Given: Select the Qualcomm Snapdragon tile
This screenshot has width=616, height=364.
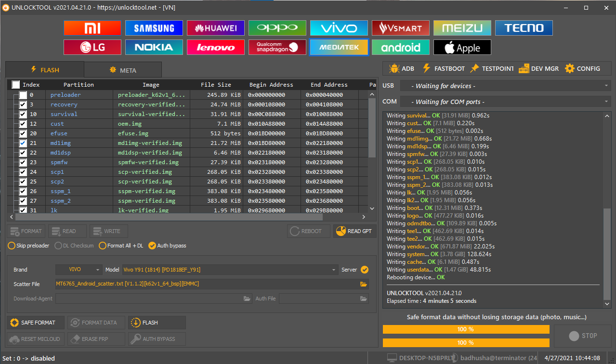Looking at the screenshot, I should [x=277, y=47].
